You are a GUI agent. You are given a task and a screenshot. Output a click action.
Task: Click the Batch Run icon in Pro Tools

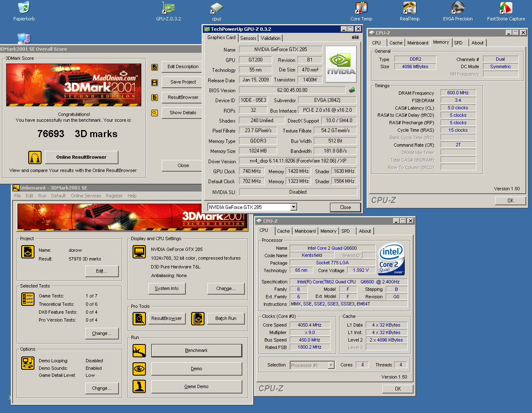[x=198, y=319]
